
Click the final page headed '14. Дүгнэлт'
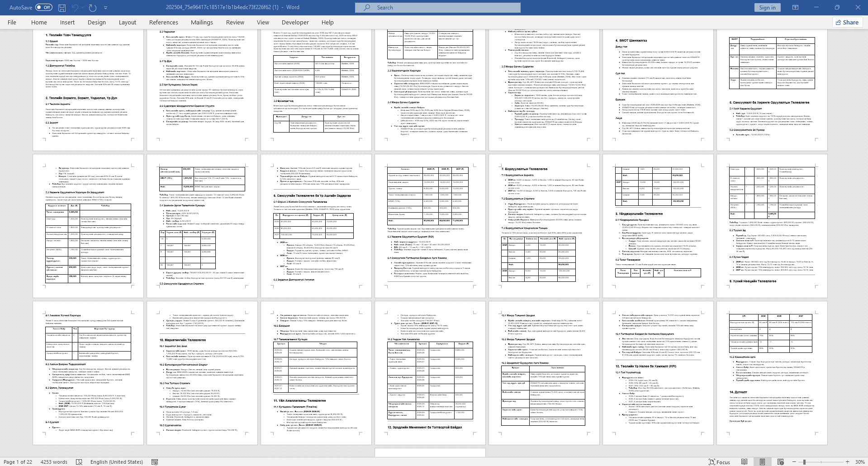click(772, 373)
